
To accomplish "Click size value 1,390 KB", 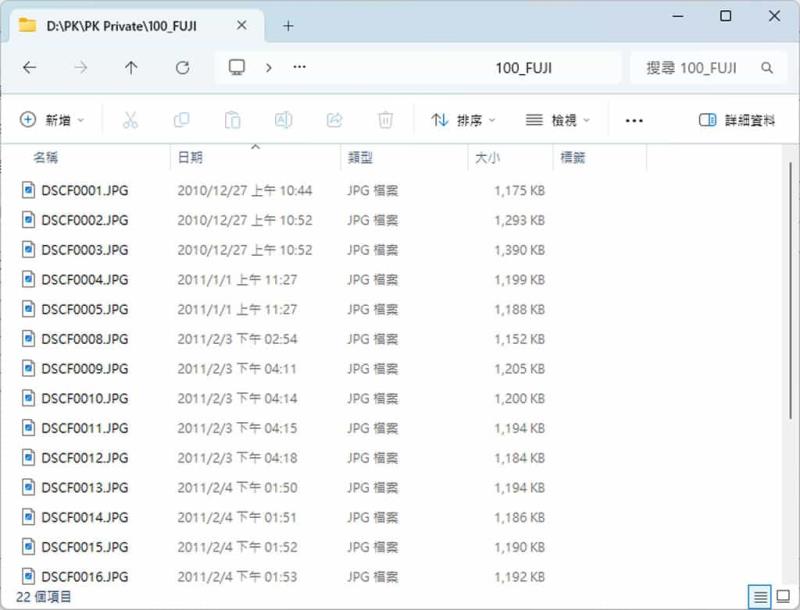I will pos(519,250).
